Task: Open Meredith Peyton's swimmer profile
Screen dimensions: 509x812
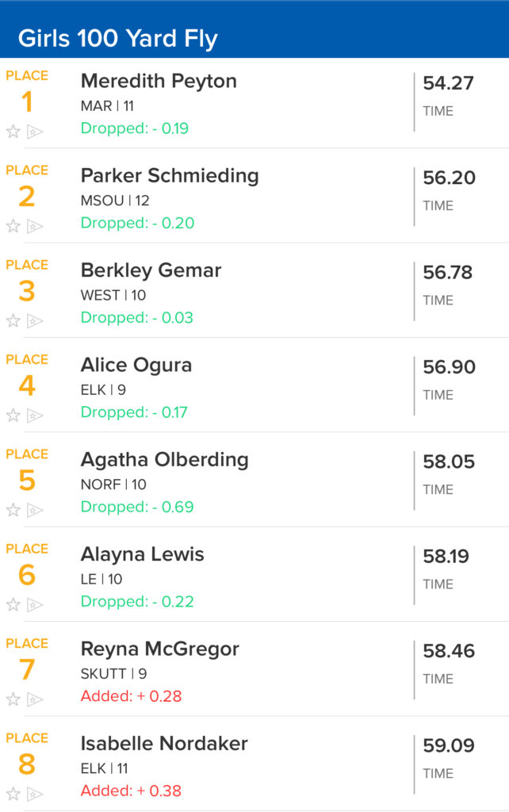Action: [x=159, y=82]
